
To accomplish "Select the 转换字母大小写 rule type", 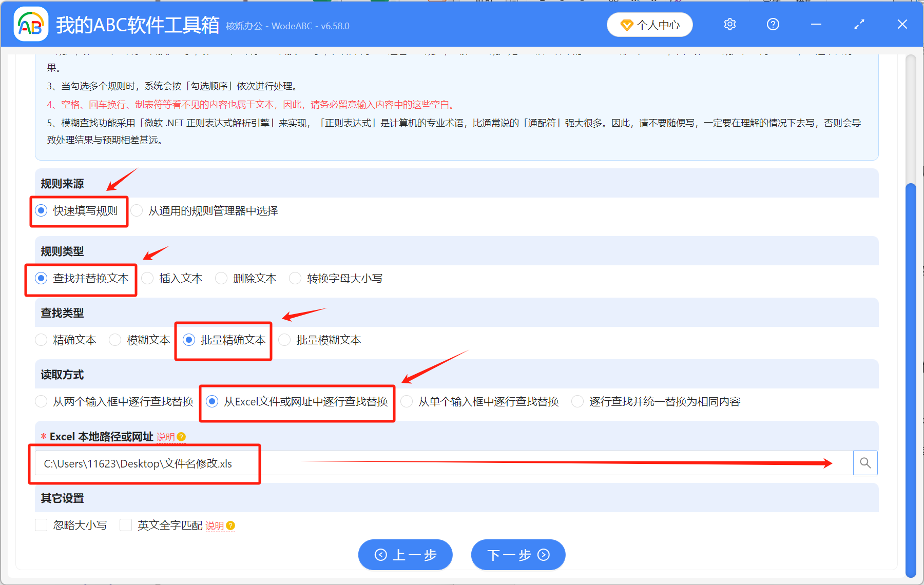I will pos(295,278).
